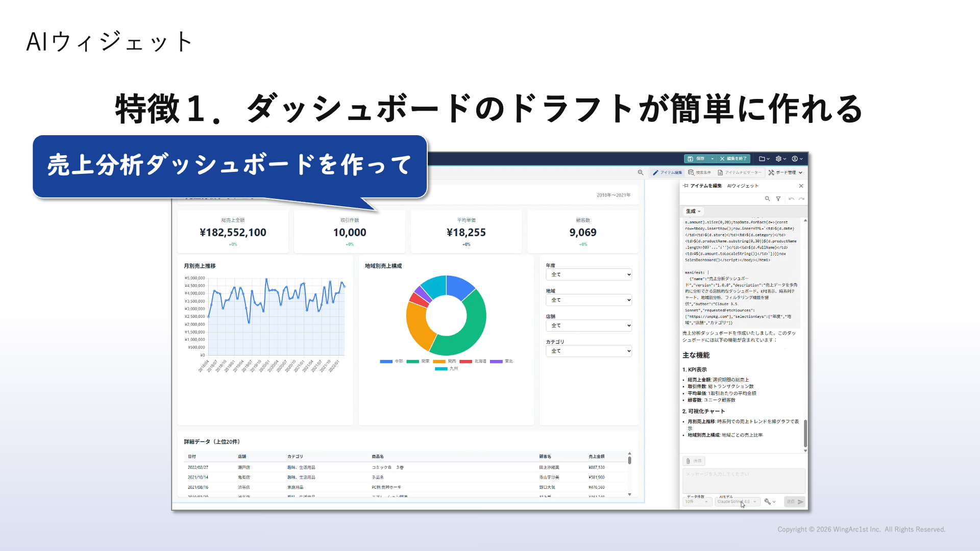Click the magnifier zoom icon in toolbar
The height and width of the screenshot is (551, 980).
(x=641, y=172)
